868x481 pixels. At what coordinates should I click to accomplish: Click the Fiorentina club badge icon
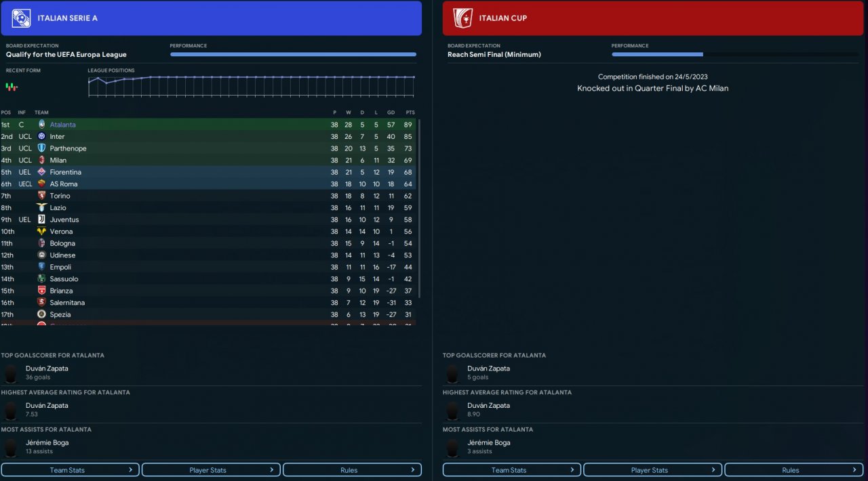tap(41, 172)
